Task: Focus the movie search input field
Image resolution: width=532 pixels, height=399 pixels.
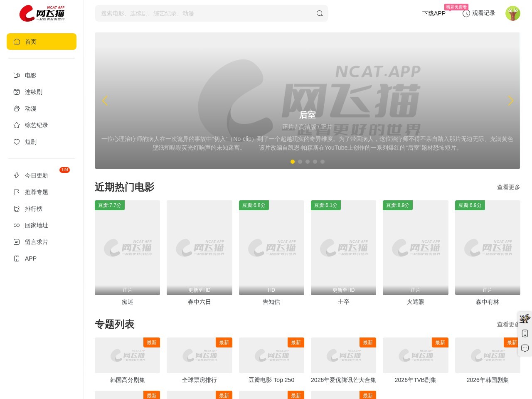Action: pyautogui.click(x=206, y=13)
